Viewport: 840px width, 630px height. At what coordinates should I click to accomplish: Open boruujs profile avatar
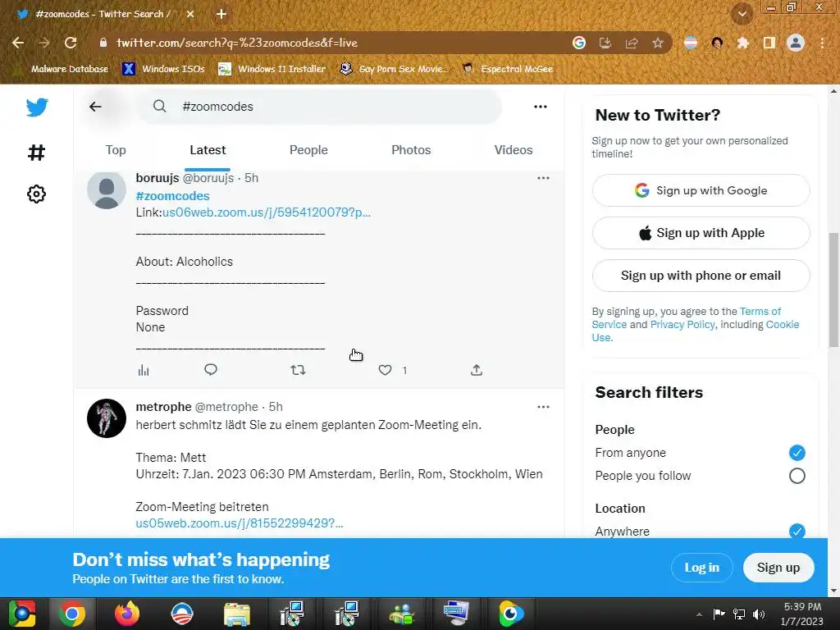(107, 190)
